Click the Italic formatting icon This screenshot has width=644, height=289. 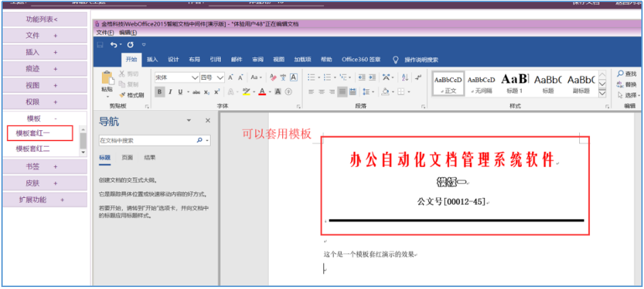point(171,92)
